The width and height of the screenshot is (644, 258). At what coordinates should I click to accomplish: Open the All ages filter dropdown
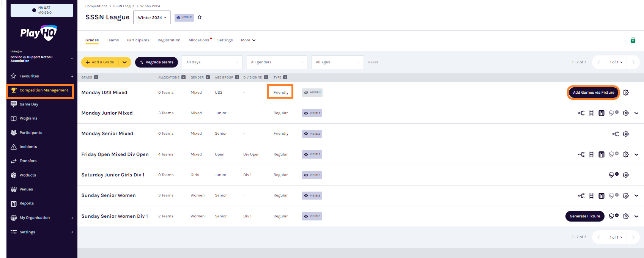pos(338,62)
